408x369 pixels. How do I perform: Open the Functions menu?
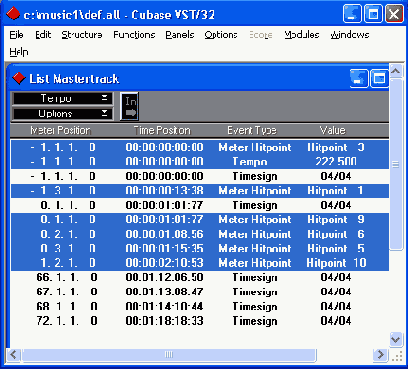point(134,35)
